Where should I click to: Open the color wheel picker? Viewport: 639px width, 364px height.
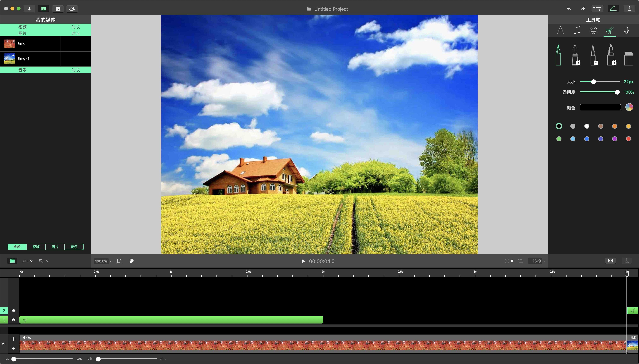(x=629, y=107)
